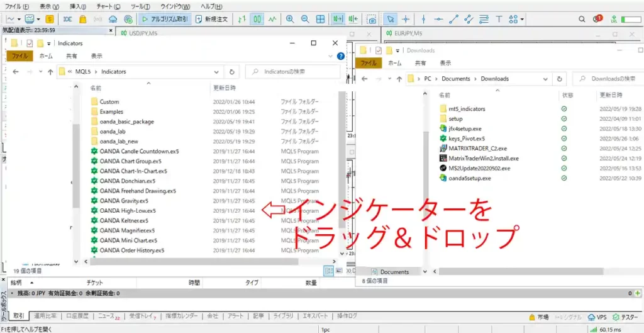Zoom in the chart with magnifier plus
Screen dimensions: 644x333
(290, 20)
